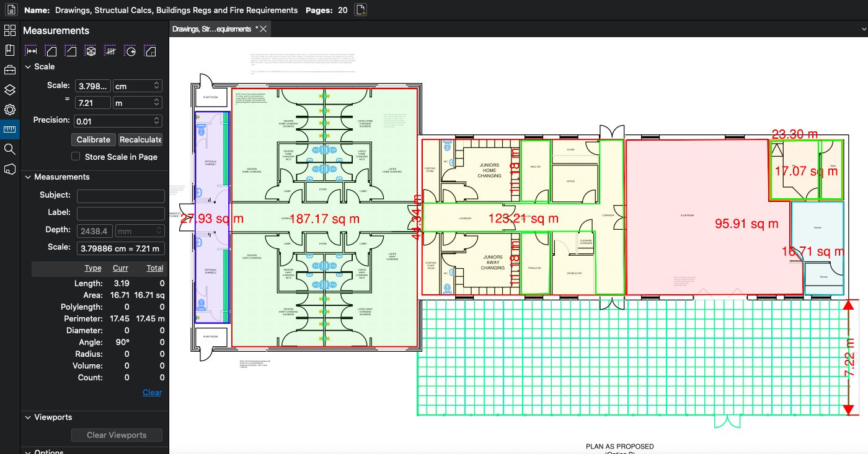
Task: Focus the Label input field
Action: coord(121,213)
